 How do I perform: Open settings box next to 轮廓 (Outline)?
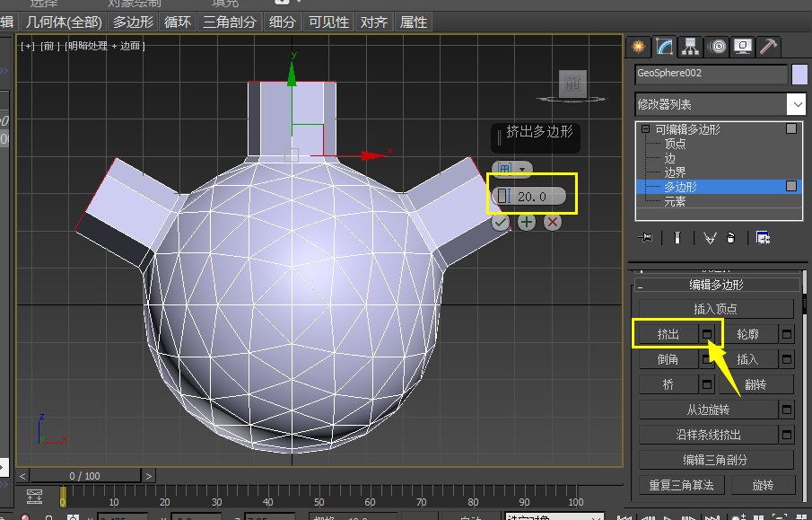pos(787,334)
